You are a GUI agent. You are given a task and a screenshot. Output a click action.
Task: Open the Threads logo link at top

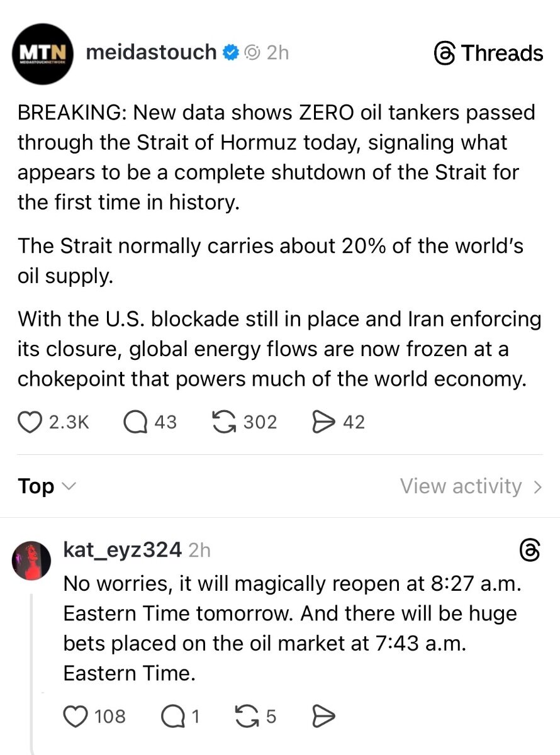pos(488,53)
